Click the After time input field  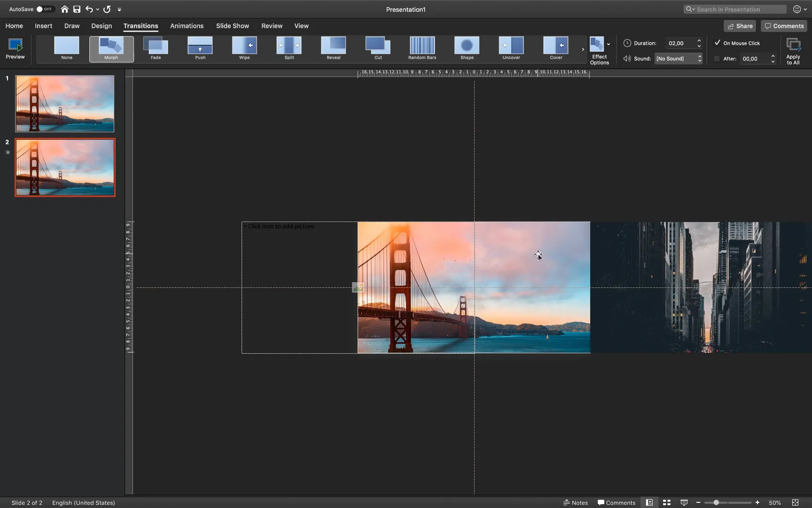click(755, 59)
